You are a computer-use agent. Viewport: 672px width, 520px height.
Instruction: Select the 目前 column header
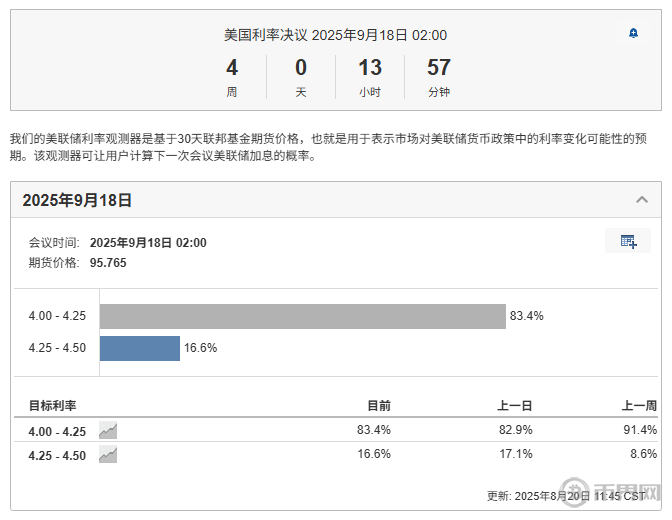pyautogui.click(x=379, y=405)
